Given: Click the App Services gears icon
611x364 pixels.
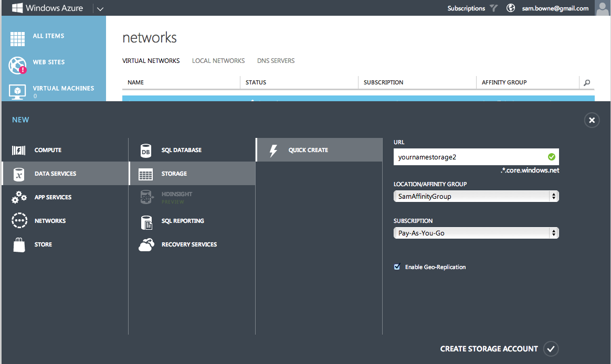Looking at the screenshot, I should (x=19, y=198).
